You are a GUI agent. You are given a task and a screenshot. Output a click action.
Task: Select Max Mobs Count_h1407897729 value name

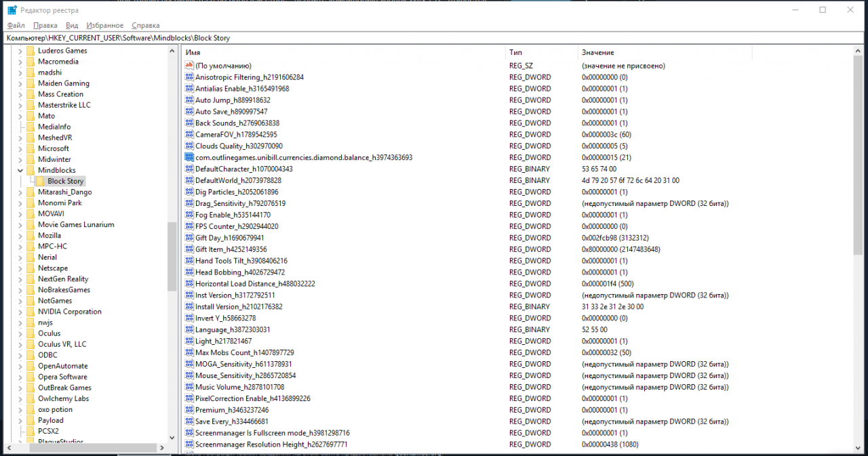click(245, 352)
